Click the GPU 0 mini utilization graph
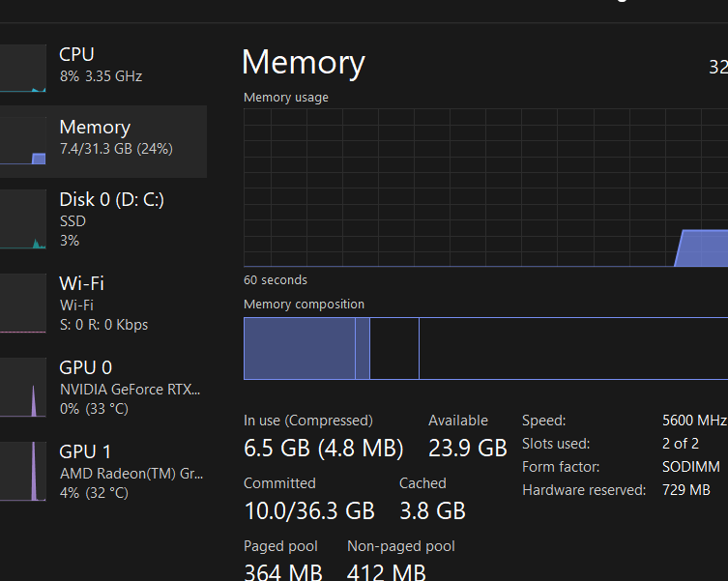728x581 pixels. [22, 388]
